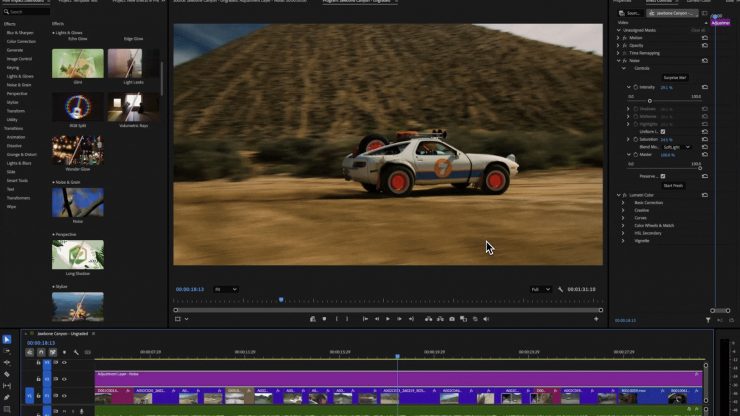Click the effects search field
This screenshot has height=416, width=740.
[x=26, y=12]
